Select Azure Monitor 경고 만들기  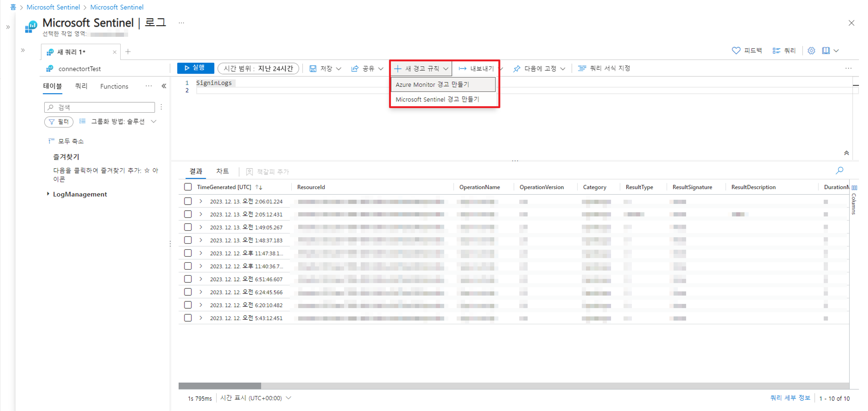point(443,85)
